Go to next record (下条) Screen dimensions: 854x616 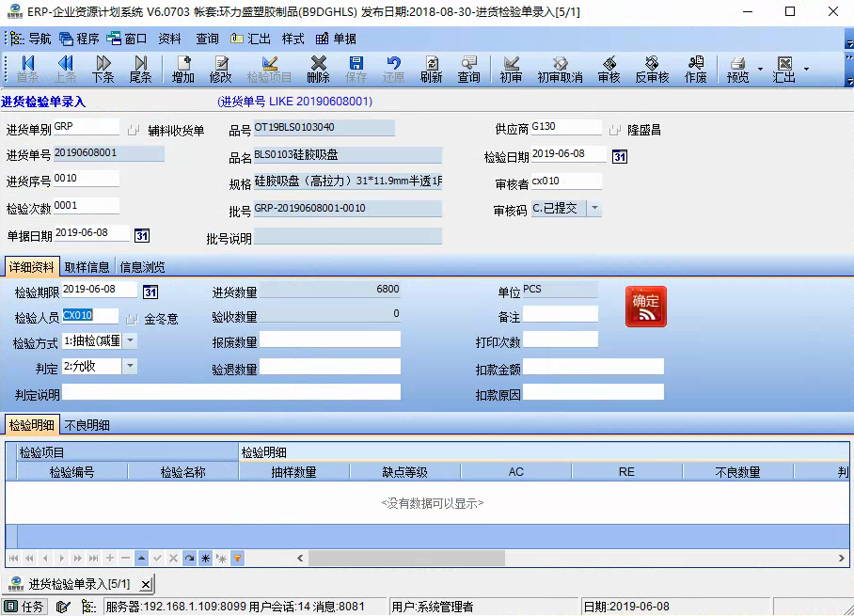[x=103, y=70]
